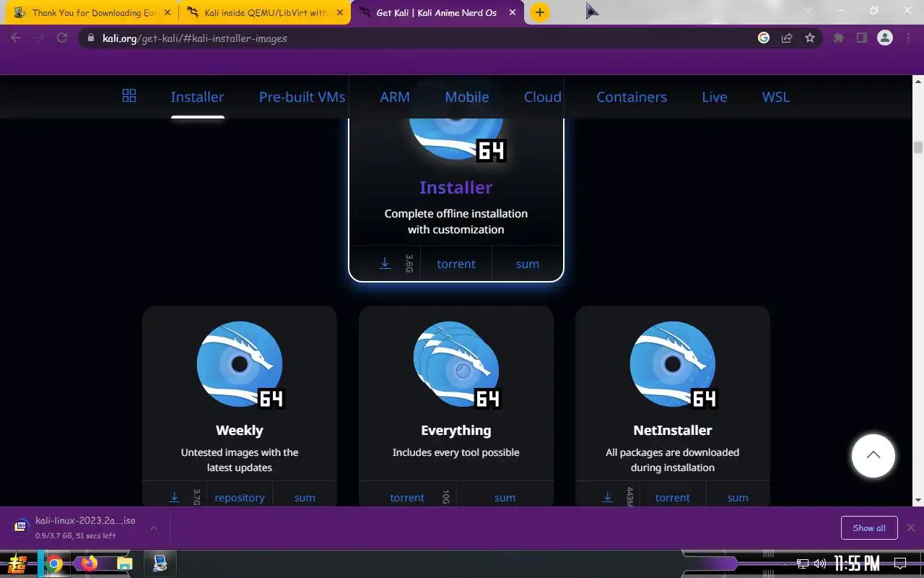This screenshot has width=924, height=578.
Task: Click the Installer card download arrow icon
Action: click(x=385, y=264)
